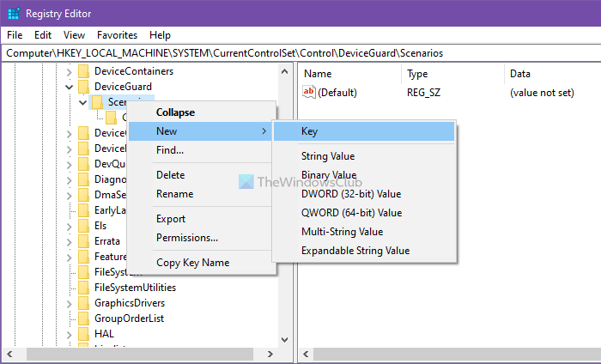
Task: Click the FileSystemUtilities folder icon
Action: pos(83,288)
